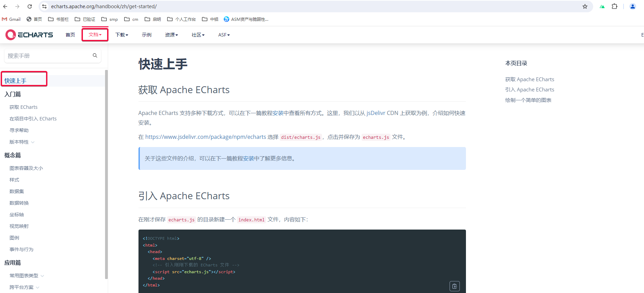Click the index.html inline code
The height and width of the screenshot is (293, 644).
251,220
